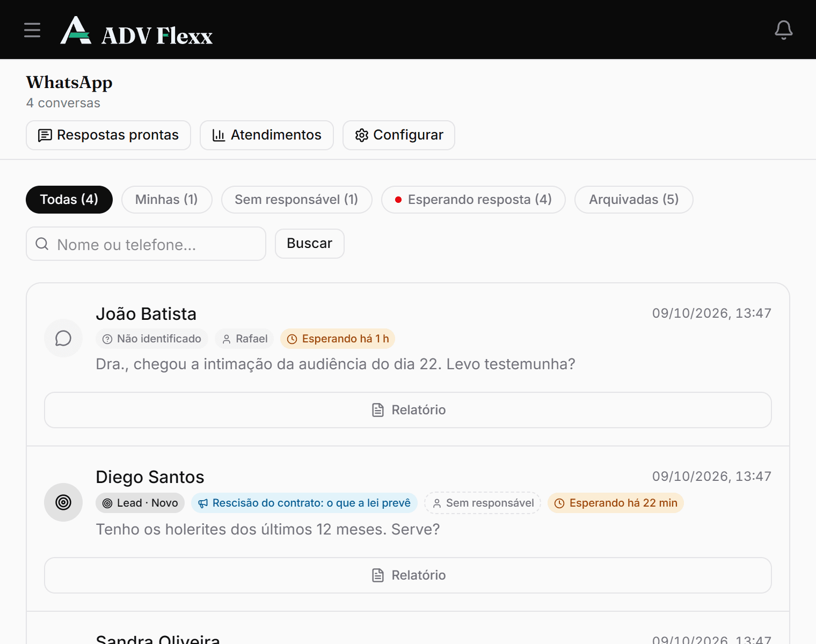Open the João Batista conversation name
Screen dimensions: 816x644
pyautogui.click(x=146, y=314)
